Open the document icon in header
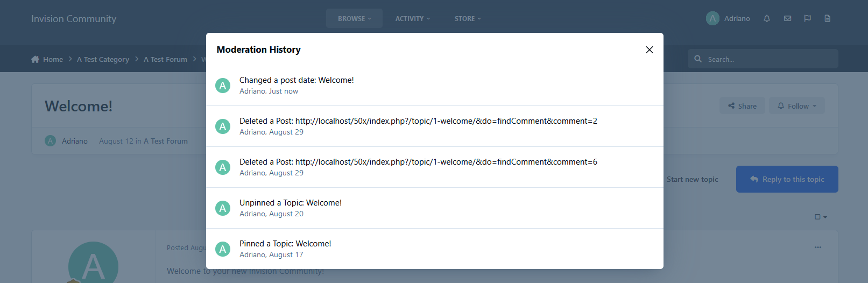868x283 pixels. click(x=828, y=18)
